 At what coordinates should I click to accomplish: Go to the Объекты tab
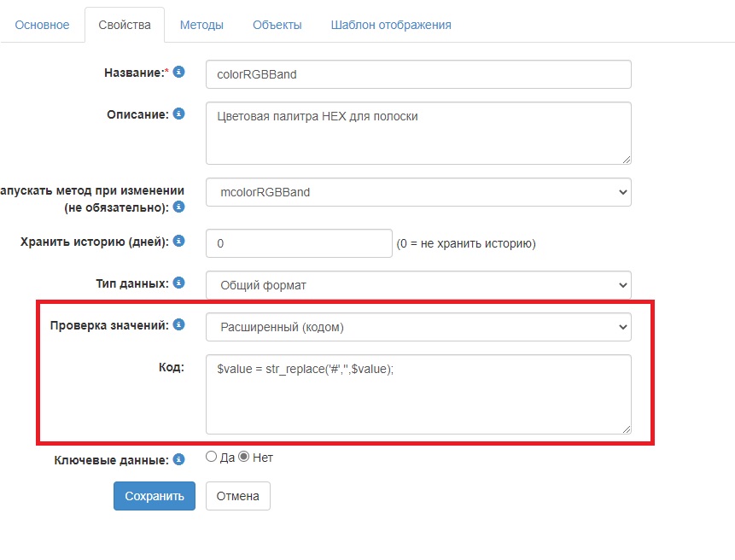coord(277,25)
